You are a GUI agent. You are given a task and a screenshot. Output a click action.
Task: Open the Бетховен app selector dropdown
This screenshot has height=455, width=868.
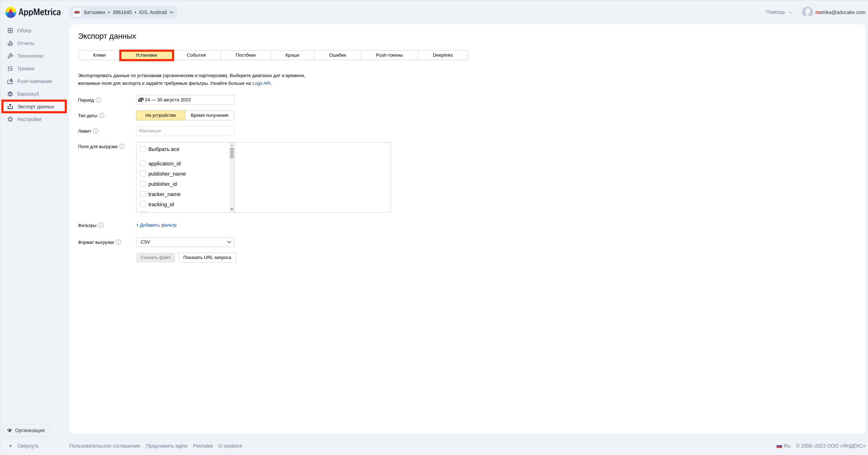[x=123, y=12]
